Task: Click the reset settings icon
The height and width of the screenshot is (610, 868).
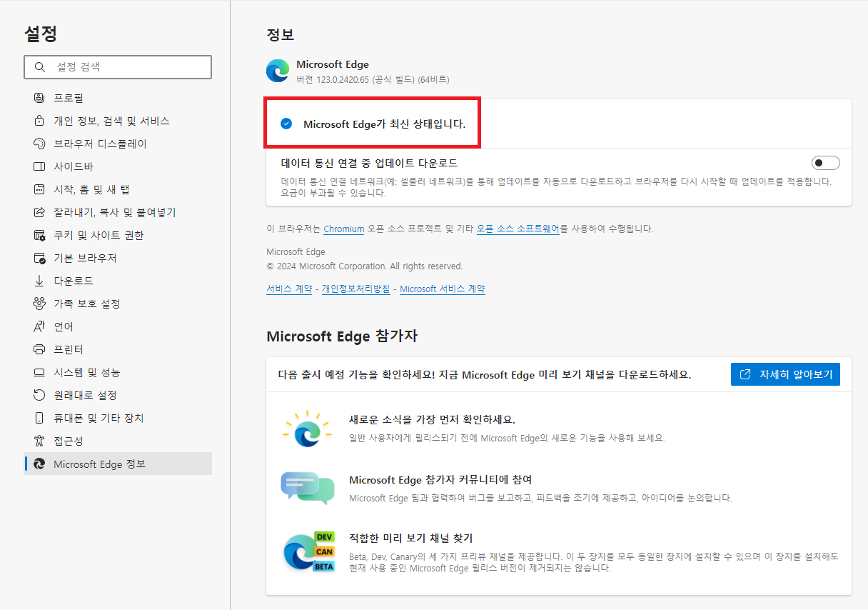Action: [39, 395]
